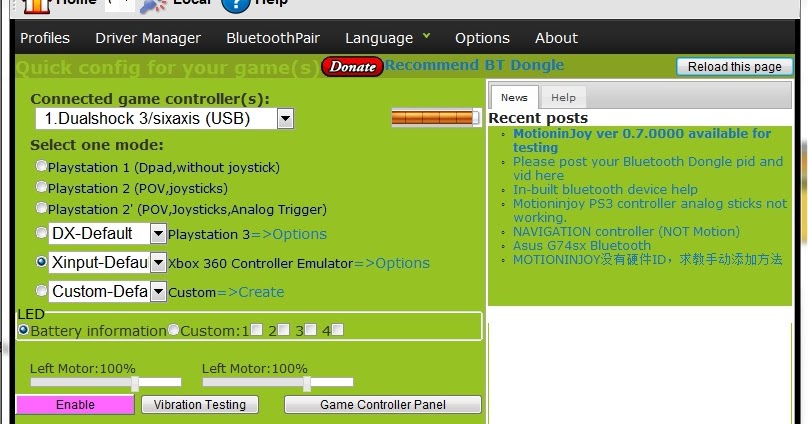
Task: Expand the DX-Default profile dropdown
Action: click(x=158, y=233)
